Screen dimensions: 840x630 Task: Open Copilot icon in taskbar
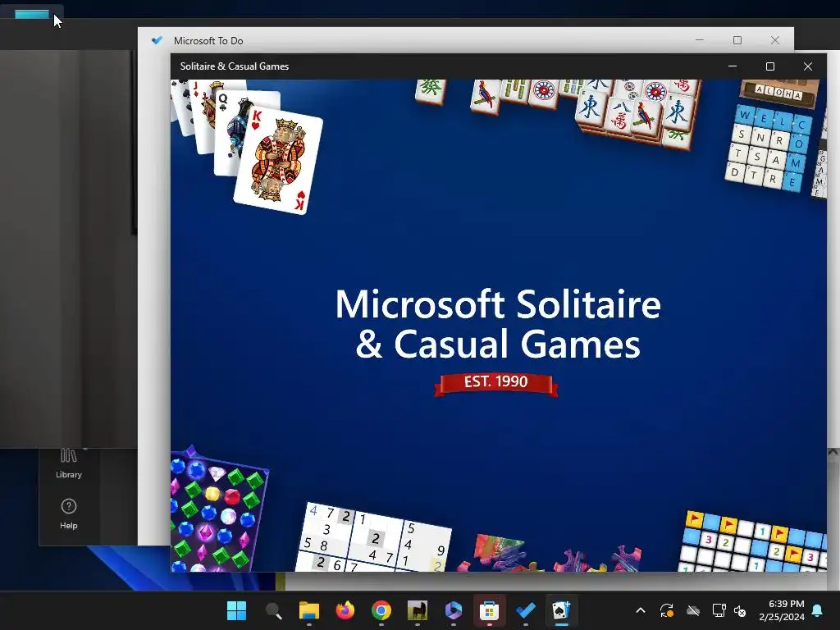click(x=453, y=610)
